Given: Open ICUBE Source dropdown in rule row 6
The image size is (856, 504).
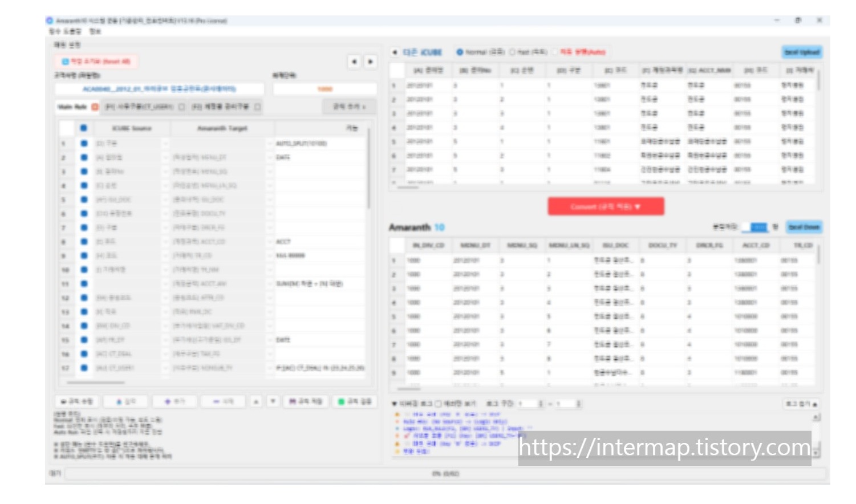Looking at the screenshot, I should [165, 213].
